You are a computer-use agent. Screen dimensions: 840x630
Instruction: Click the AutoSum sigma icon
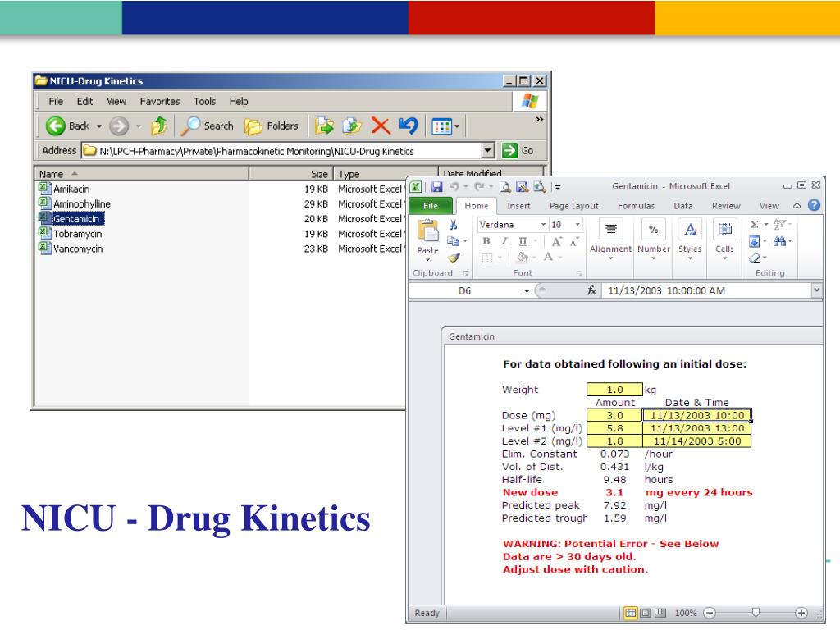pyautogui.click(x=755, y=225)
